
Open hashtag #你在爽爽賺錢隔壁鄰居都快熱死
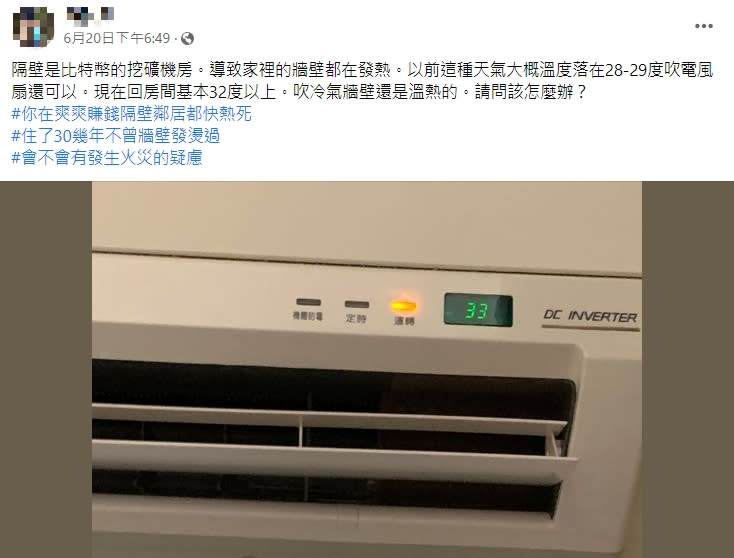pos(132,114)
